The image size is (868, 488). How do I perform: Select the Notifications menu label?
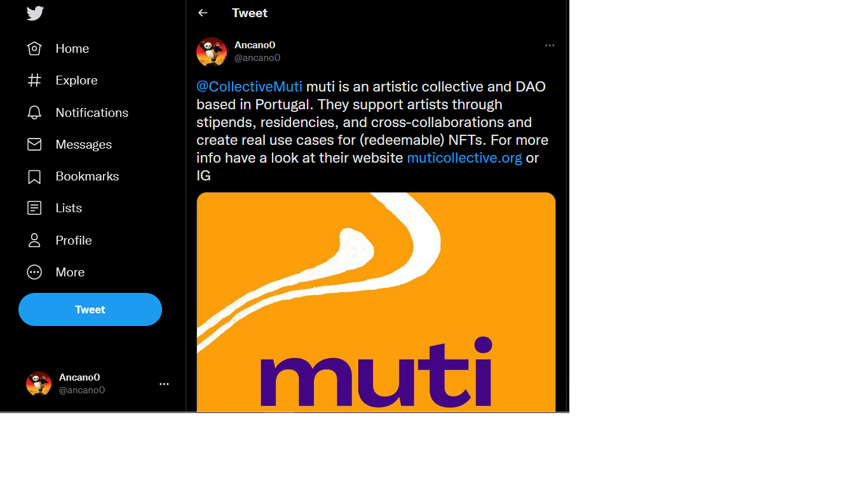92,112
